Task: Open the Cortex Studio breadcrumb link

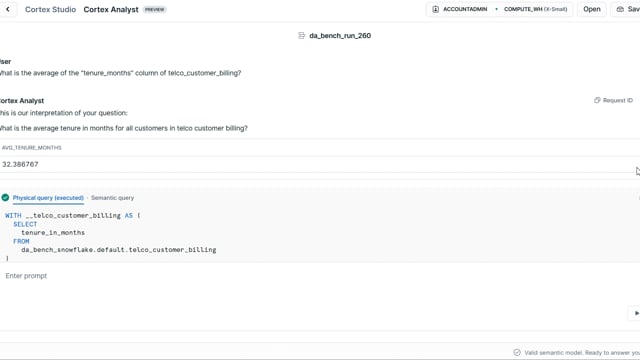Action: (51, 9)
